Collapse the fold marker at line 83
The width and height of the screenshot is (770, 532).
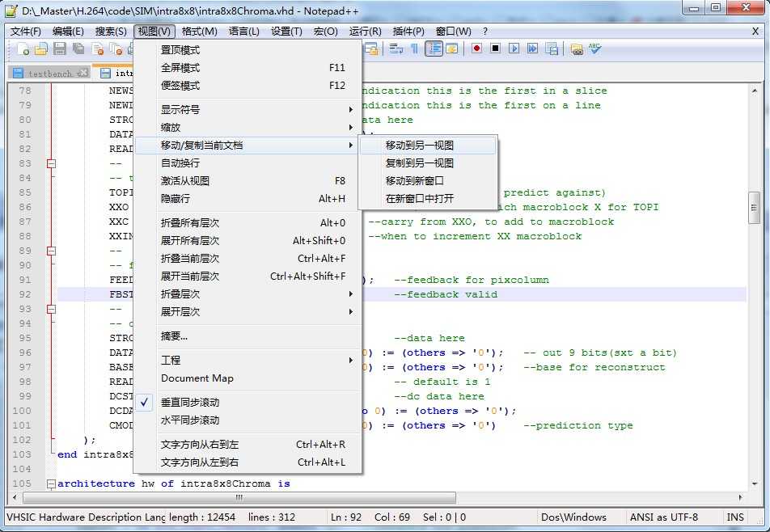(x=51, y=163)
